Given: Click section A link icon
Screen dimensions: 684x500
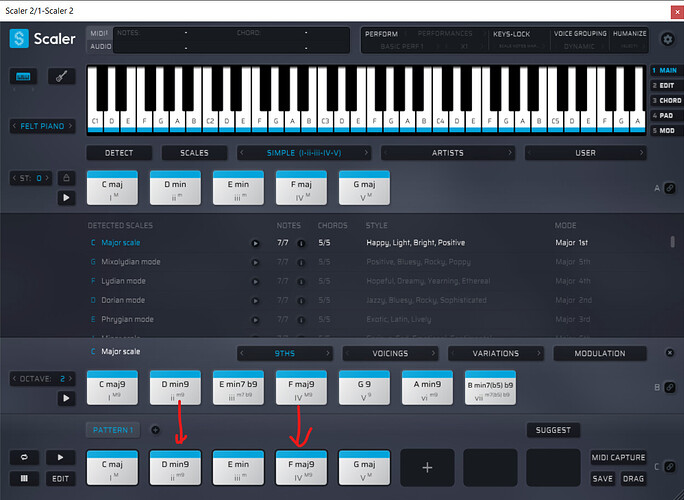Looking at the screenshot, I should (x=670, y=188).
